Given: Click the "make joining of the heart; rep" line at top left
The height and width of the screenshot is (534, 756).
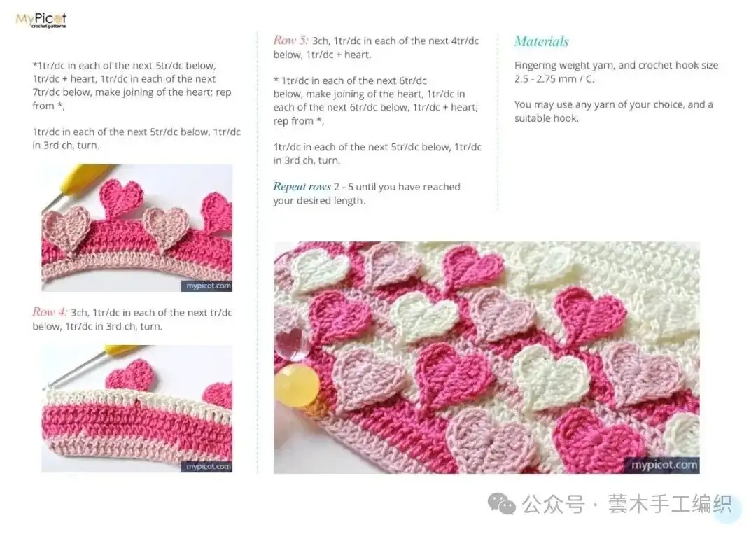Looking at the screenshot, I should point(132,92).
